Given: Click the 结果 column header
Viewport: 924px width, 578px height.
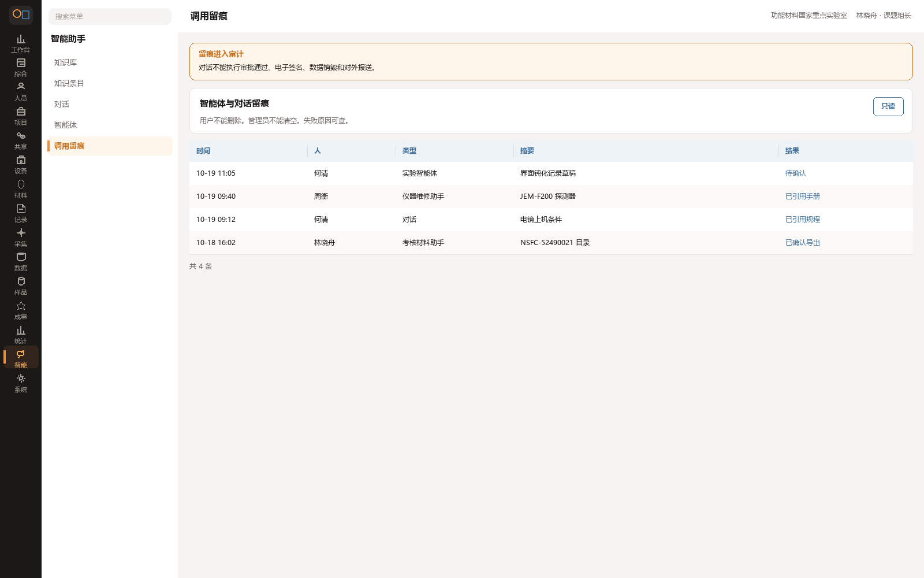Looking at the screenshot, I should click(x=845, y=151).
